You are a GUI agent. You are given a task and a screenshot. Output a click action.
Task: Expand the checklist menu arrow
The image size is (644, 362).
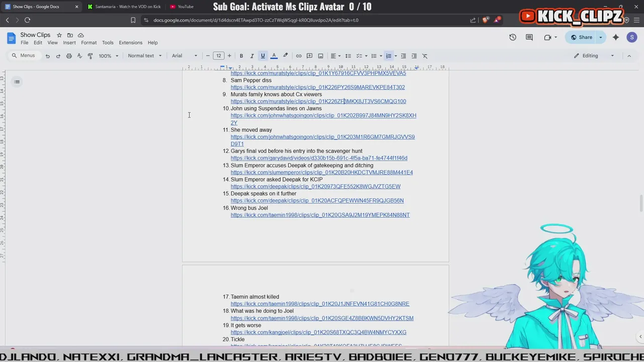(366, 56)
